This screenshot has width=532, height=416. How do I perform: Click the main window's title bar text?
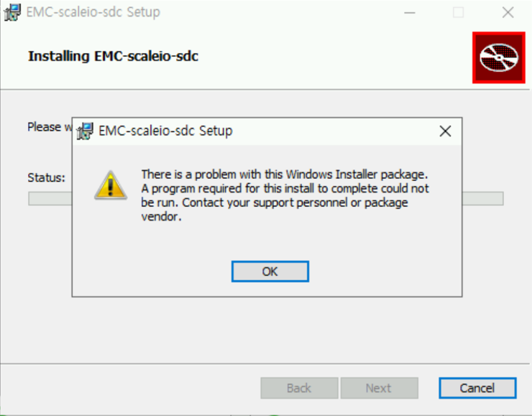[93, 12]
